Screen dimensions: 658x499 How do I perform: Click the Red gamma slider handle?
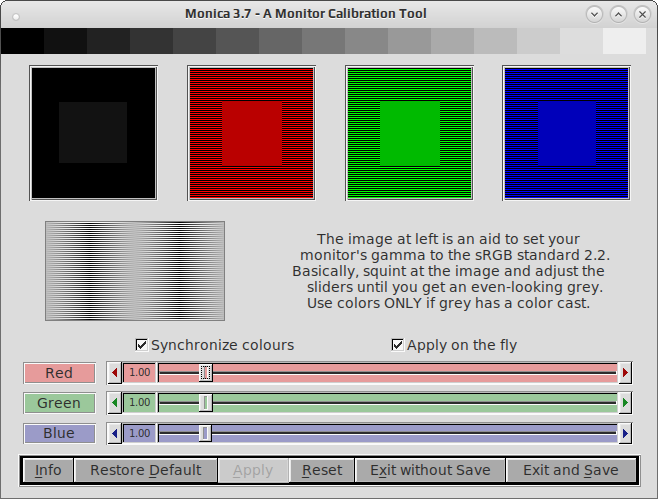[205, 373]
